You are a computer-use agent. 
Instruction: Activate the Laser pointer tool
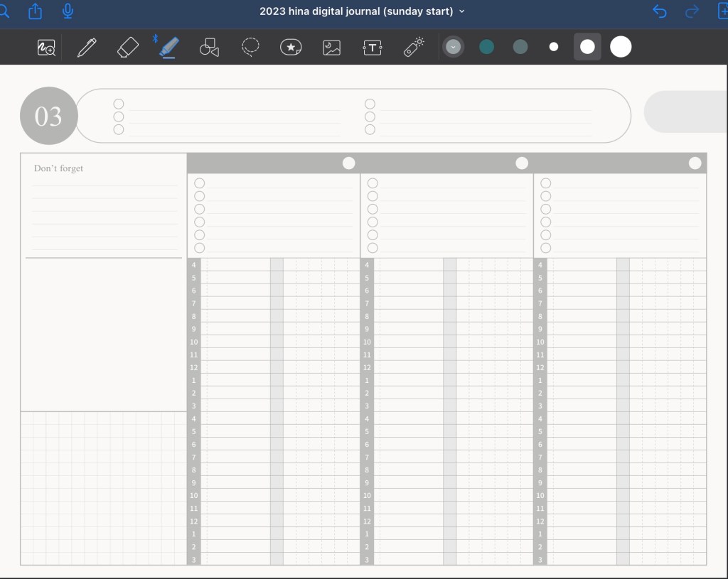point(414,47)
